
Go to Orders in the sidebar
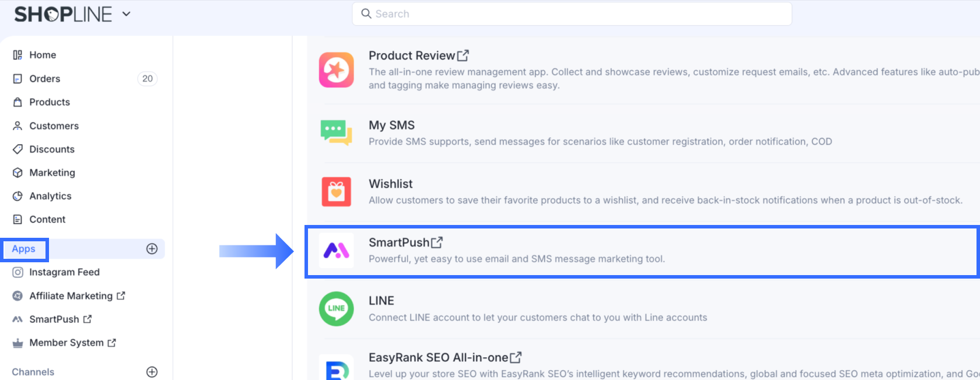point(44,79)
